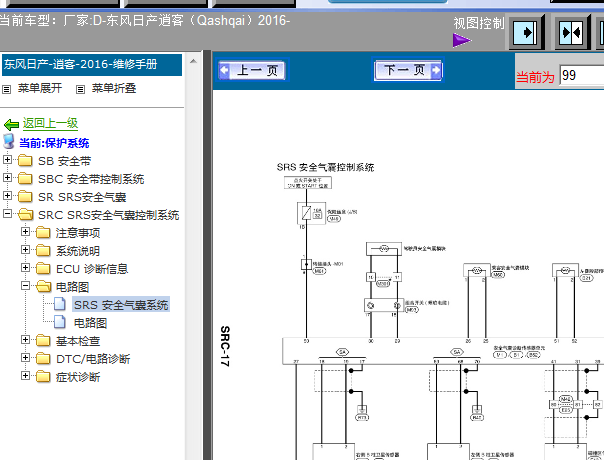This screenshot has height=460, width=604.
Task: Collapse the SRC SRS安全气囊控制系统 node
Action: 7,213
